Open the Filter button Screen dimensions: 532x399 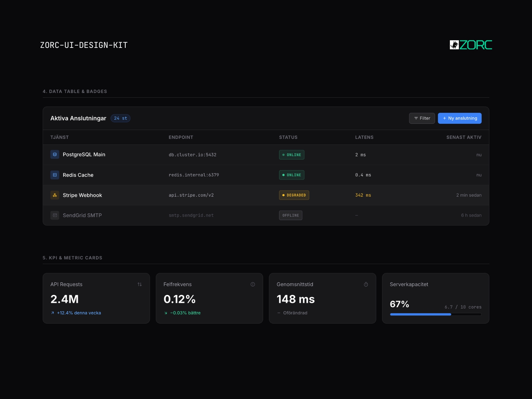422,118
